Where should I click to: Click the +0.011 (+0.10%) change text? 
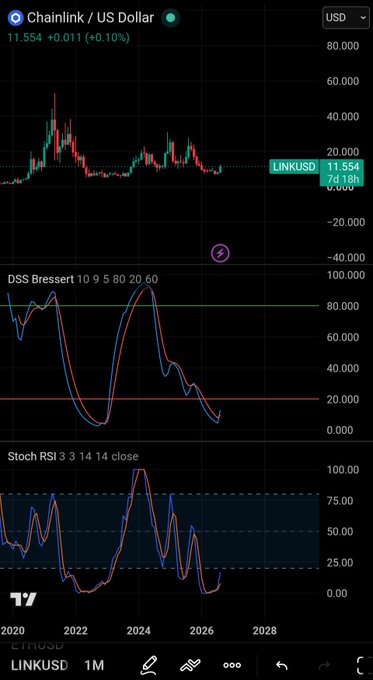[88, 38]
